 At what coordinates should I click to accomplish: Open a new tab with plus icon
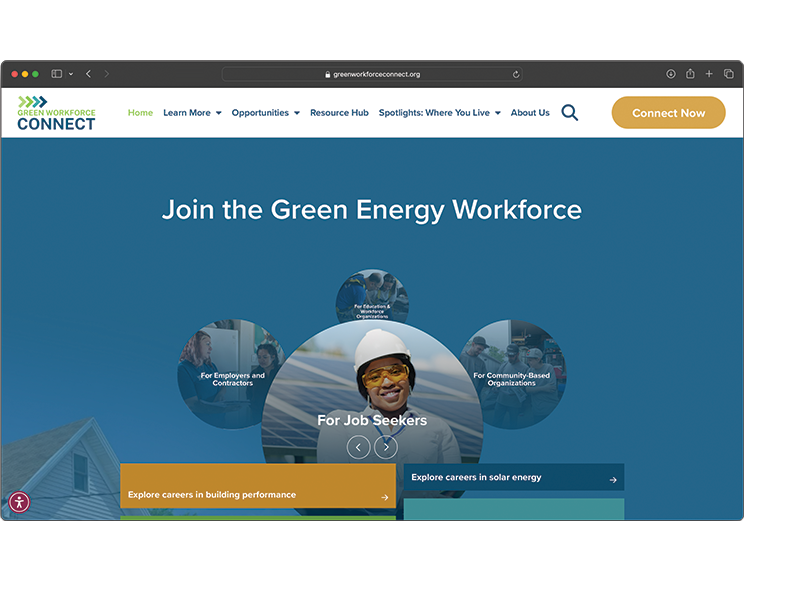709,74
